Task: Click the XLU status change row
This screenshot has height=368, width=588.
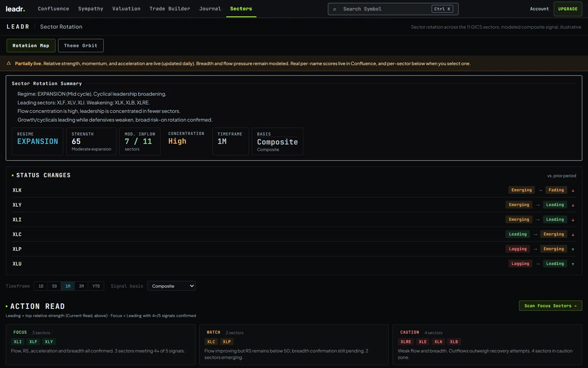Action: click(x=294, y=264)
